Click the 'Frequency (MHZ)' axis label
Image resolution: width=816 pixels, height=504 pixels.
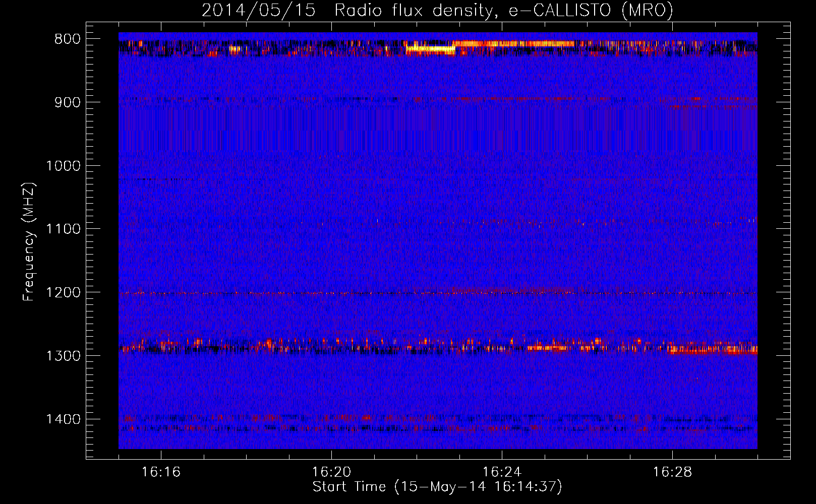29,242
